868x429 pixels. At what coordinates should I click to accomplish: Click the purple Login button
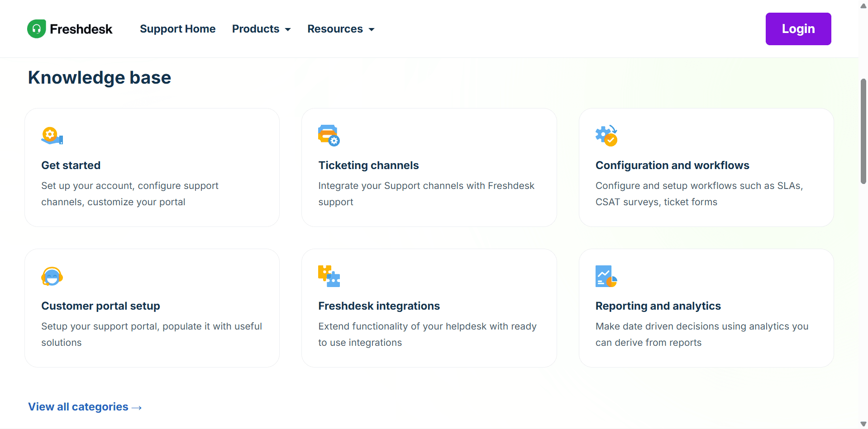798,29
